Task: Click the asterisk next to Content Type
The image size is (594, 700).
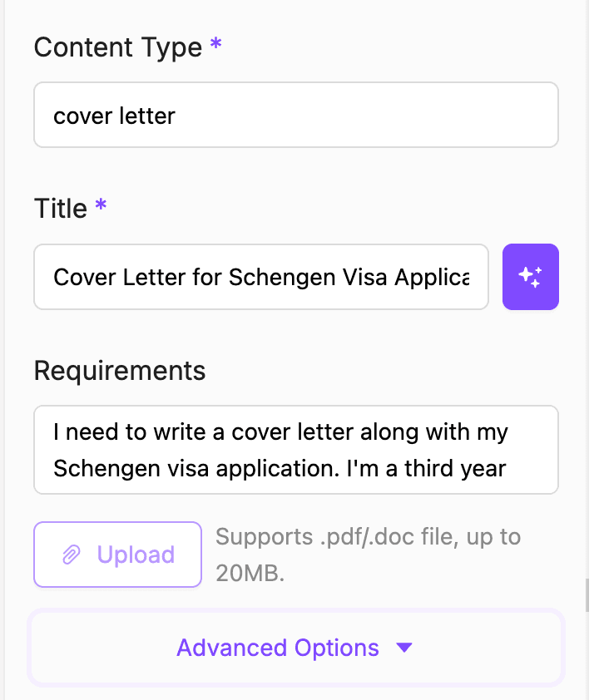Action: [x=216, y=46]
